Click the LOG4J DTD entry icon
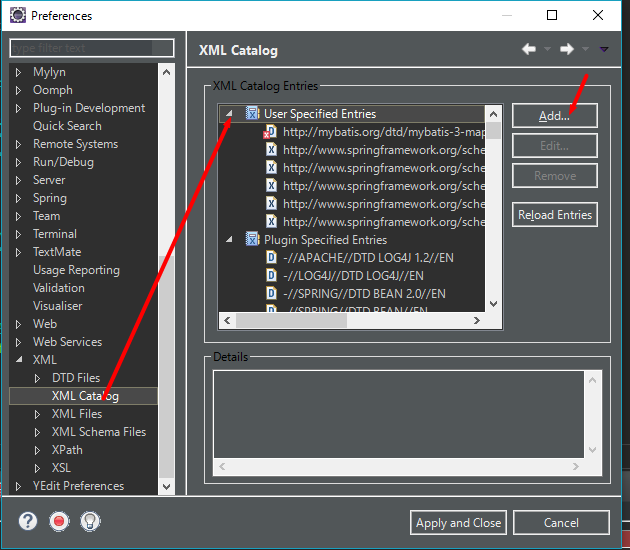Image resolution: width=630 pixels, height=550 pixels. (x=272, y=276)
